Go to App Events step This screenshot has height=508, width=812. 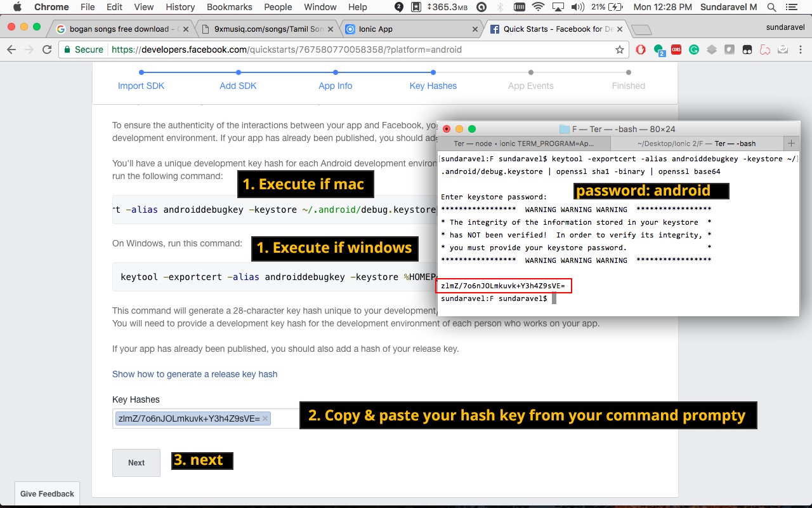click(531, 86)
